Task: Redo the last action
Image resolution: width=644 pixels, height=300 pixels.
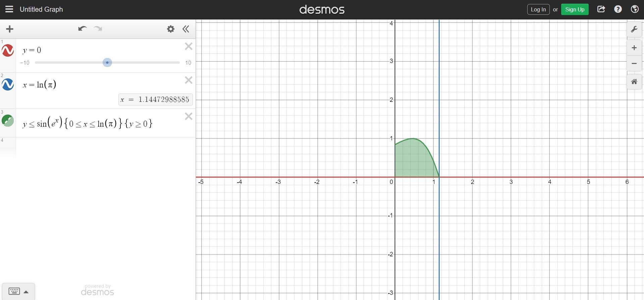Action: (x=98, y=29)
